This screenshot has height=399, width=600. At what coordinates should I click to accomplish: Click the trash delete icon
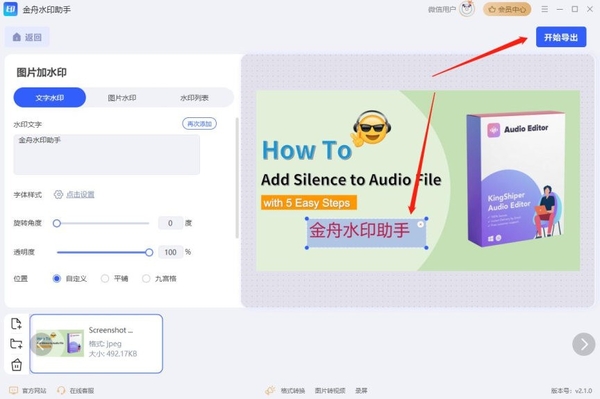click(x=16, y=365)
